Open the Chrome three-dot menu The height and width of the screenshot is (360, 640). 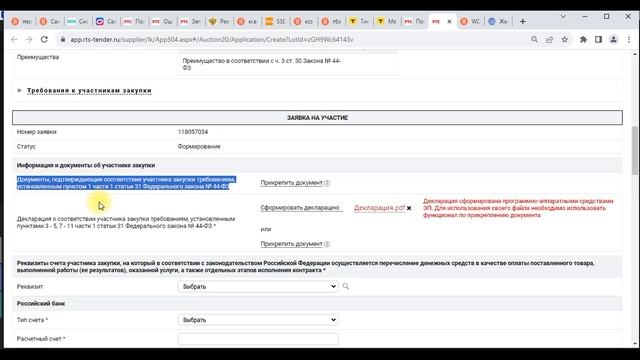pyautogui.click(x=629, y=40)
